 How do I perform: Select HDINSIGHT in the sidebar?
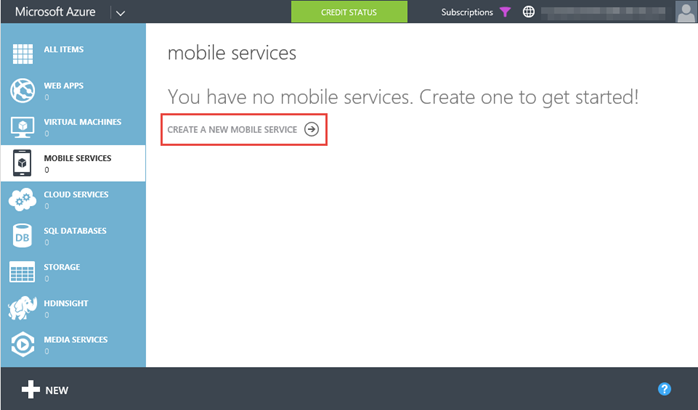coord(73,308)
